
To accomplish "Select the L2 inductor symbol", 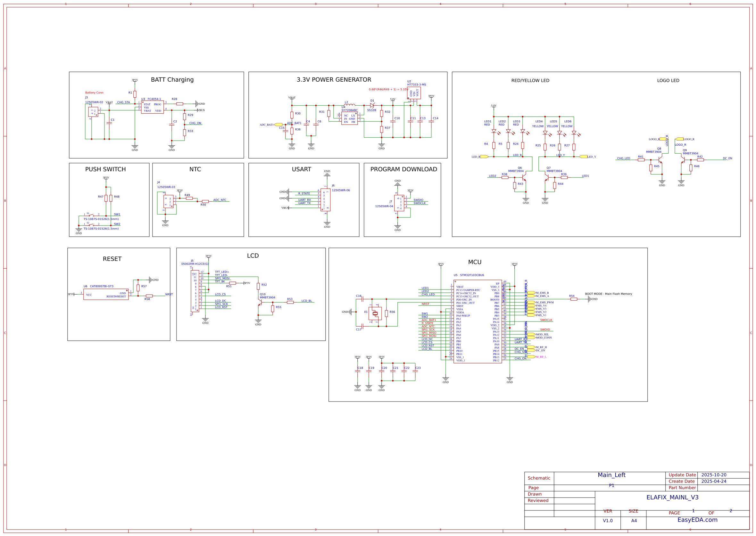I will pos(349,105).
